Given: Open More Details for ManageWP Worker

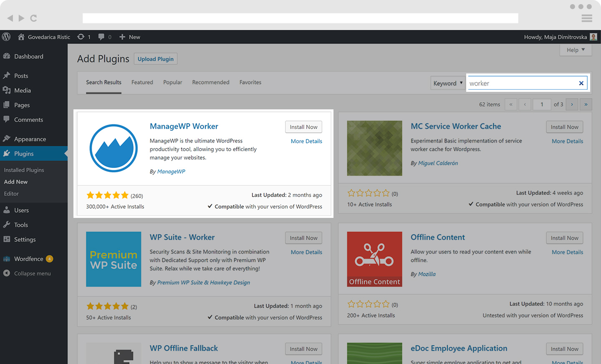Looking at the screenshot, I should click(x=306, y=141).
